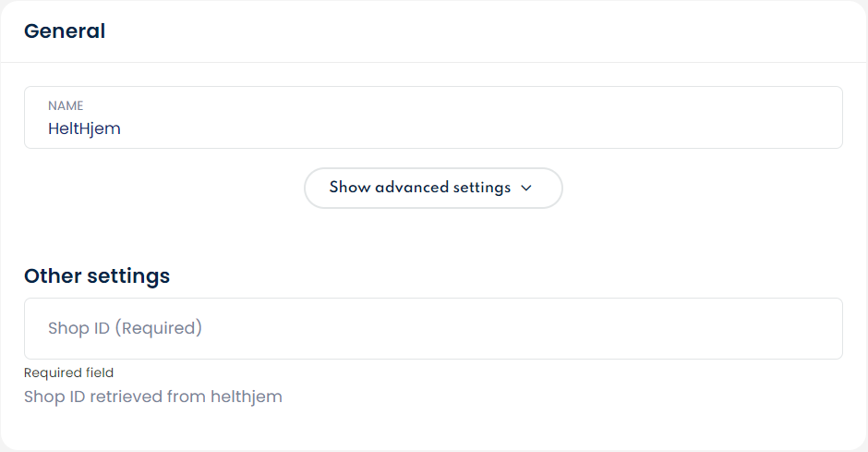Image resolution: width=868 pixels, height=452 pixels.
Task: Click the divider line below General heading
Action: 433,62
